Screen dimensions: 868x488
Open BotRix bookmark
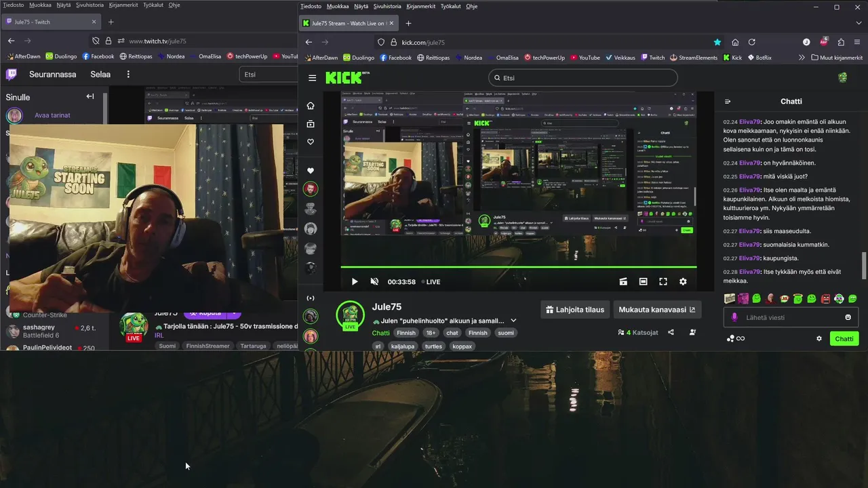point(759,58)
